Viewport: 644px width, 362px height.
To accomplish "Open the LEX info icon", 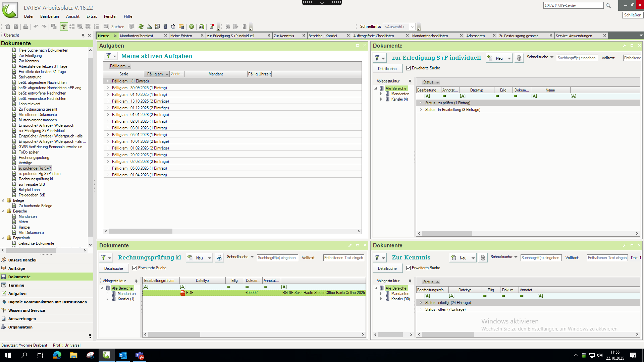I will [201, 26].
